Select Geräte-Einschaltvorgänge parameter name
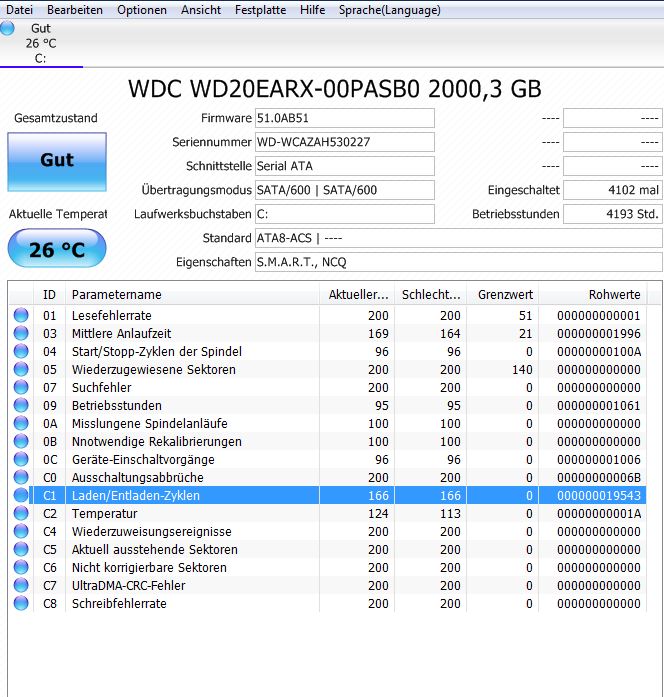The width and height of the screenshot is (664, 697). (x=143, y=460)
